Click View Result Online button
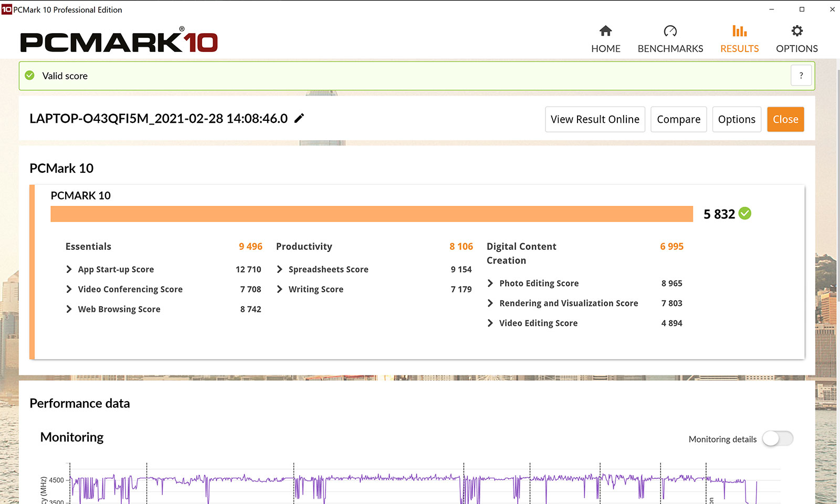840x504 pixels. pyautogui.click(x=595, y=119)
